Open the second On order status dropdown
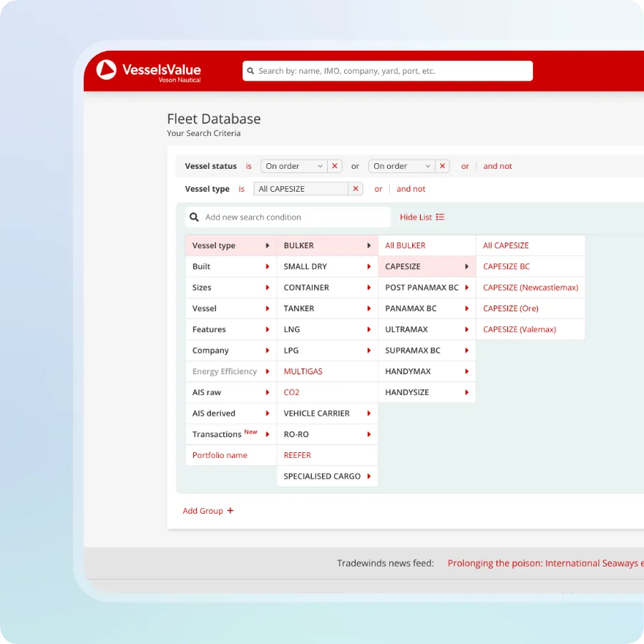Image resolution: width=644 pixels, height=644 pixels. (x=401, y=166)
